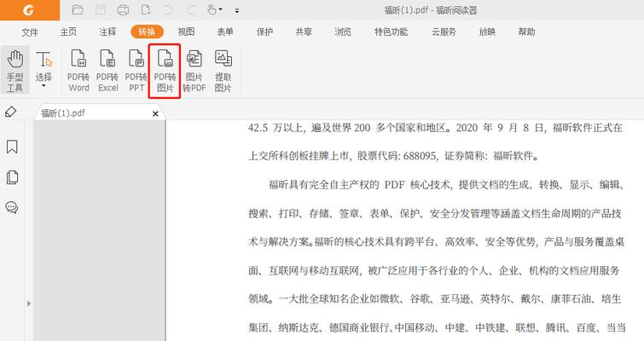644x341 pixels.
Task: Click the line starting 领域。一大批全球知名企业
Action: click(x=434, y=298)
